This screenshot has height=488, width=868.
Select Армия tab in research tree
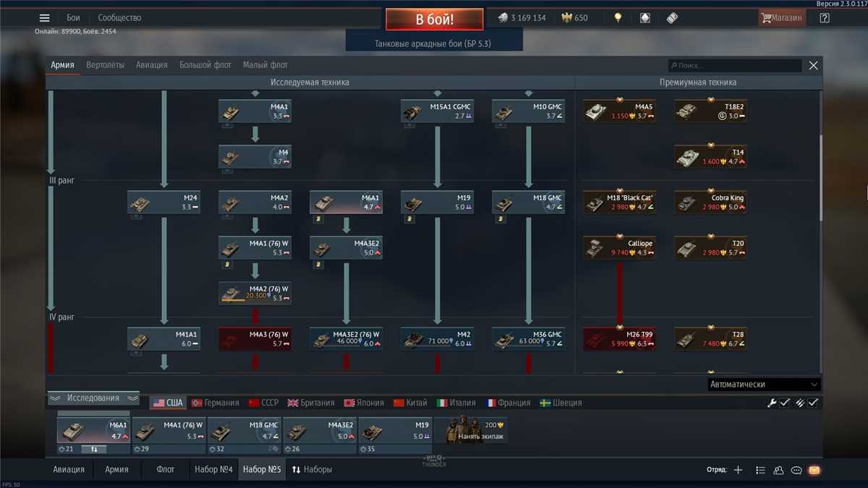pyautogui.click(x=62, y=65)
